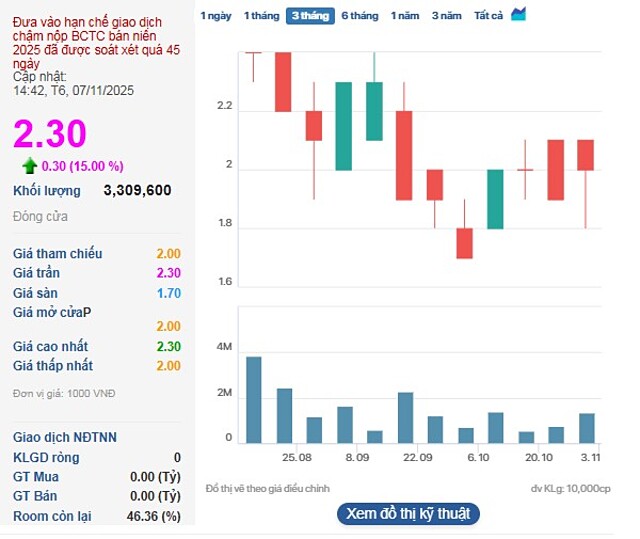Show the 1 năm chart range
640x539 pixels.
pyautogui.click(x=405, y=16)
